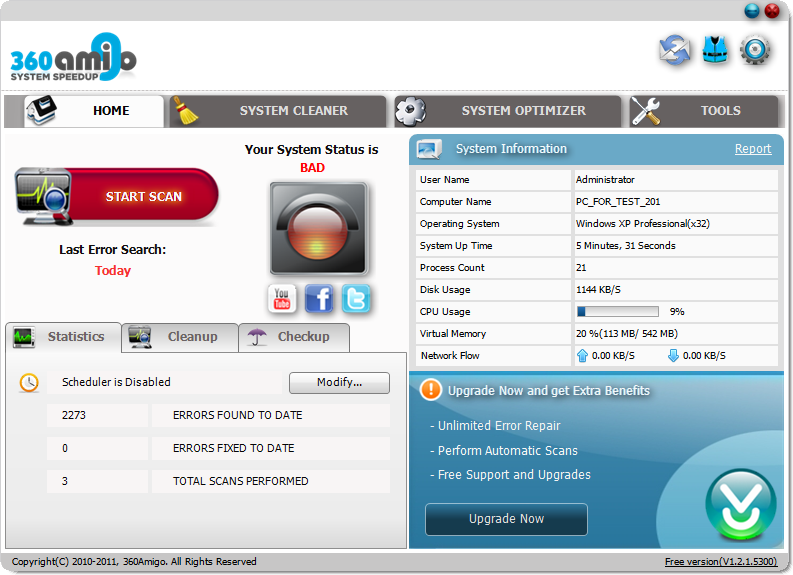This screenshot has width=793, height=575.
Task: Click the Upgrade Now button
Action: point(506,519)
